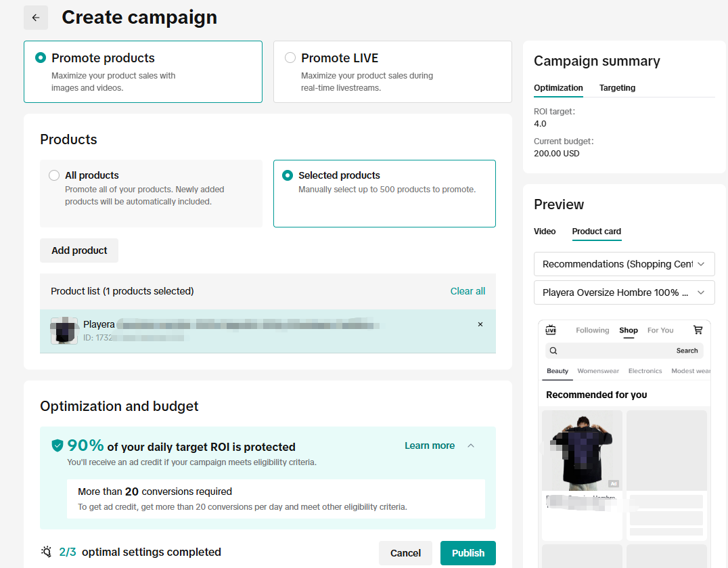Switch to the Targeting summary tab
The image size is (728, 568).
click(x=617, y=88)
